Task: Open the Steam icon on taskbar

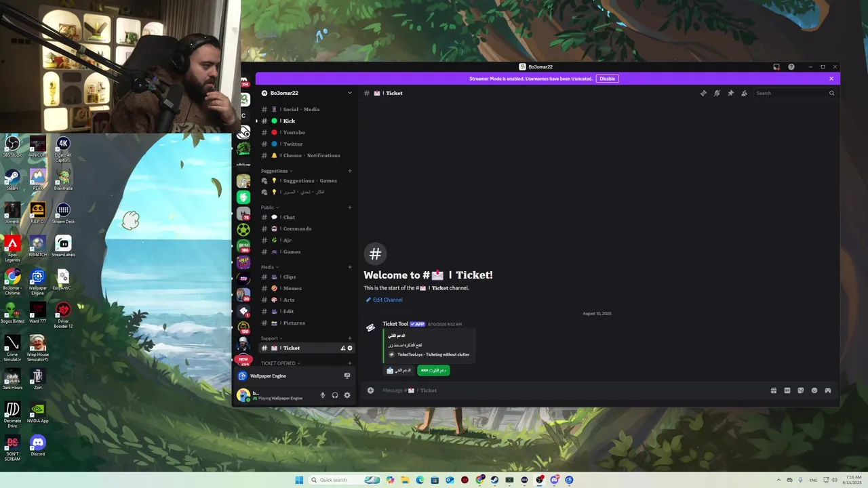Action: [x=494, y=480]
